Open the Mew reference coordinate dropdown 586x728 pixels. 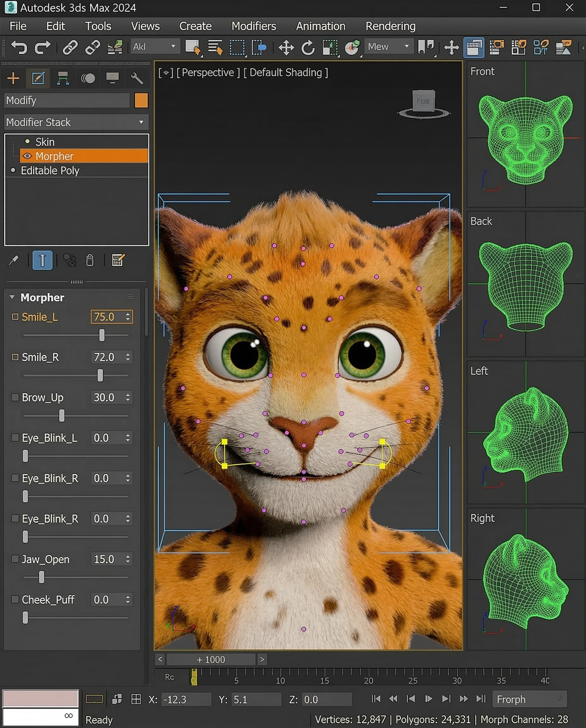point(389,47)
